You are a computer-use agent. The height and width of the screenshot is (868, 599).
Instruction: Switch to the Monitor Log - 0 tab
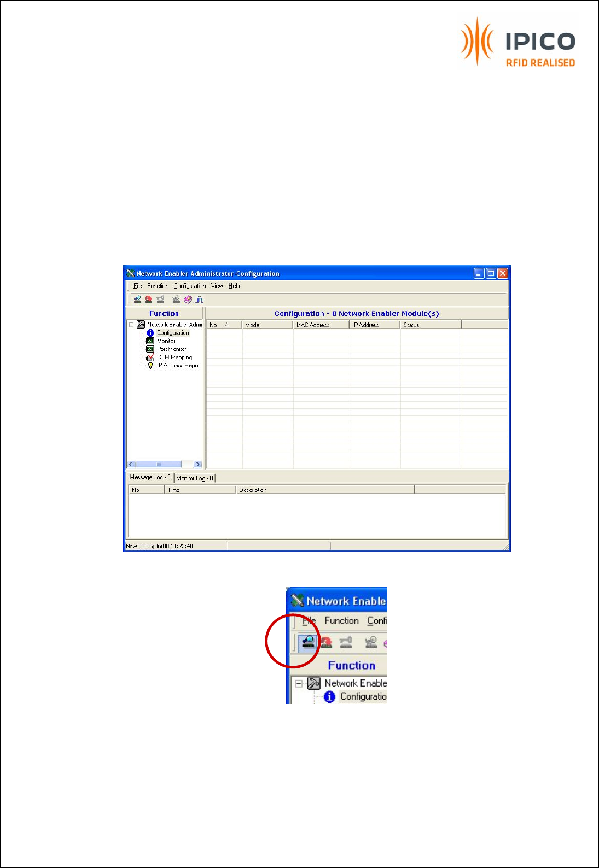coord(195,478)
